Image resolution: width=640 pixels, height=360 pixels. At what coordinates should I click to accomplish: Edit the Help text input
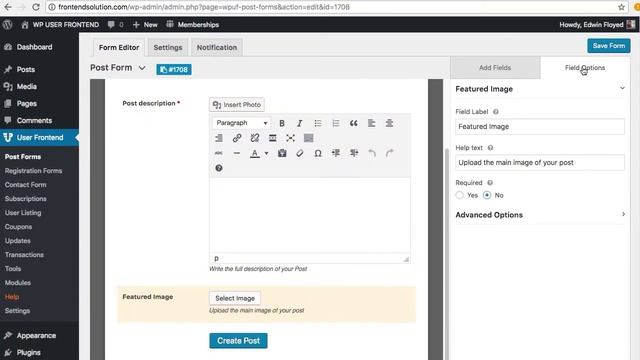click(x=540, y=162)
